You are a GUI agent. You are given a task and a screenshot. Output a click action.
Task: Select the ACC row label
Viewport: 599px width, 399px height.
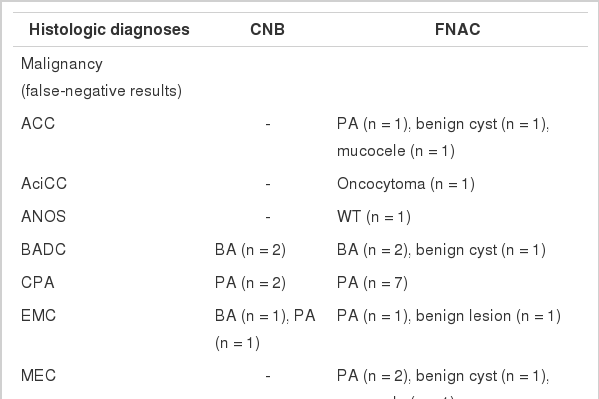click(x=38, y=124)
